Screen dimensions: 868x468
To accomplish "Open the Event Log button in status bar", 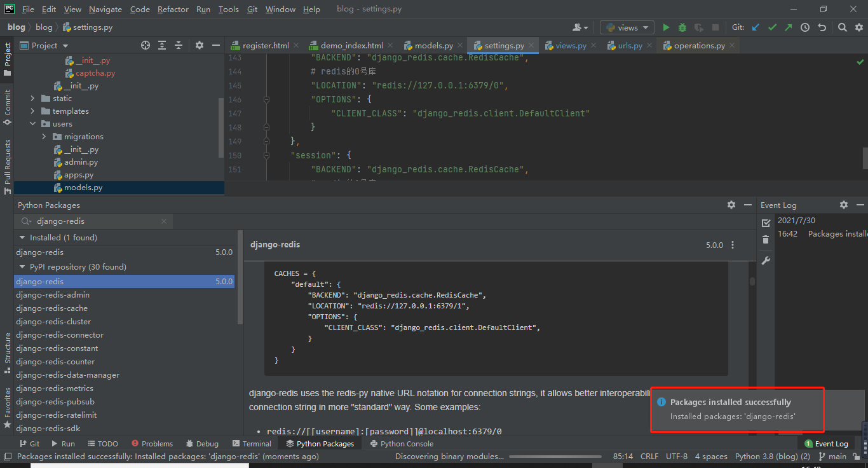I will coord(826,444).
